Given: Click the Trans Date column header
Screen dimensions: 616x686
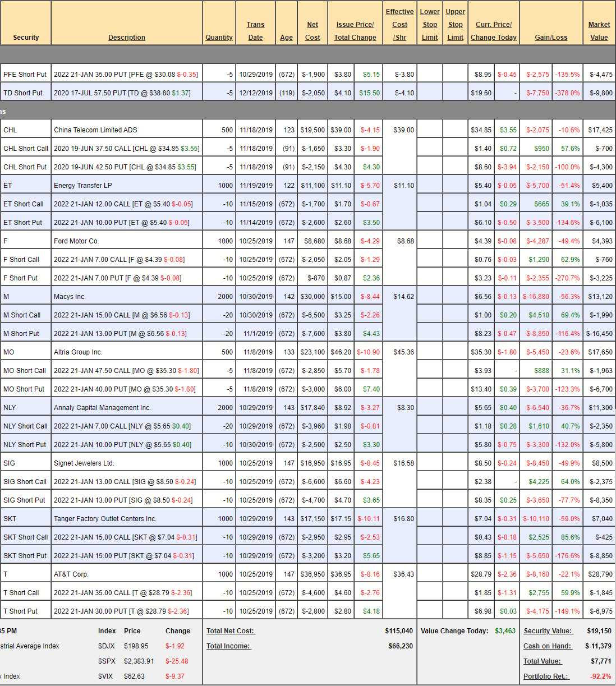Looking at the screenshot, I should [255, 31].
